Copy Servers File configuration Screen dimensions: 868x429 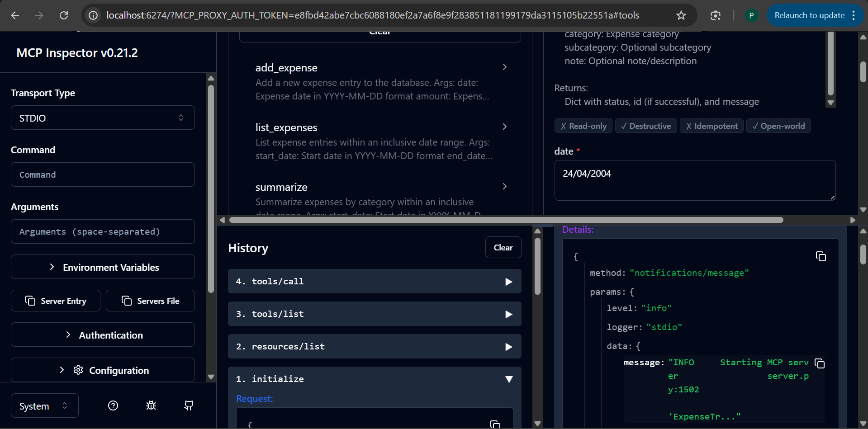click(150, 301)
